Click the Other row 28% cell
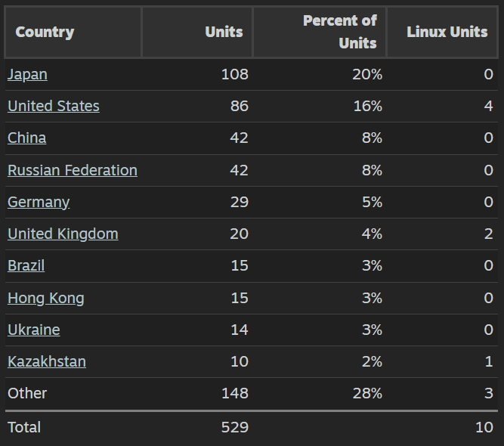The image size is (504, 446). click(x=367, y=393)
